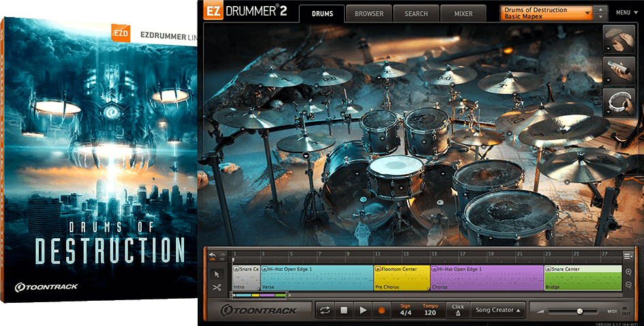Screen dimensions: 644x326
Task: Open the hand claps percussion pad
Action: tap(619, 39)
